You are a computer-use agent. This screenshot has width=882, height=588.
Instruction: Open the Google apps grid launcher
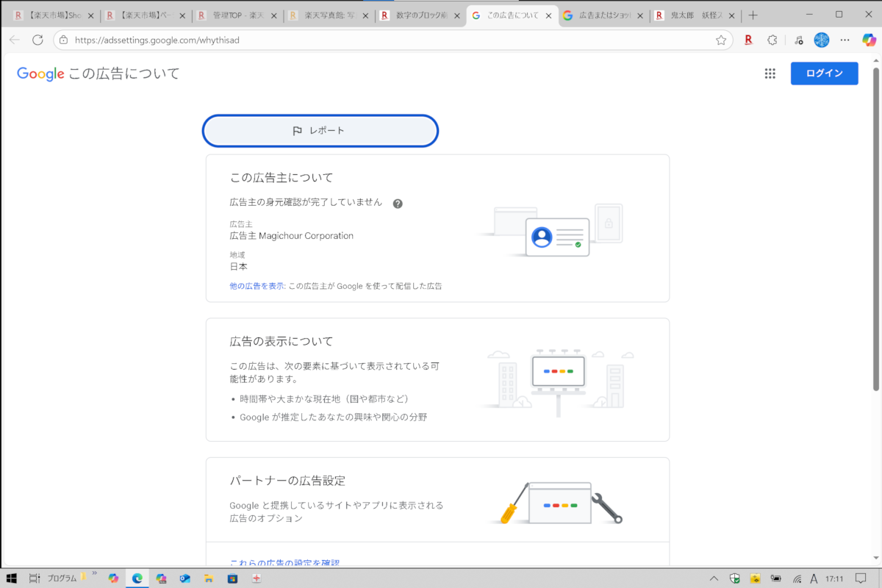770,73
